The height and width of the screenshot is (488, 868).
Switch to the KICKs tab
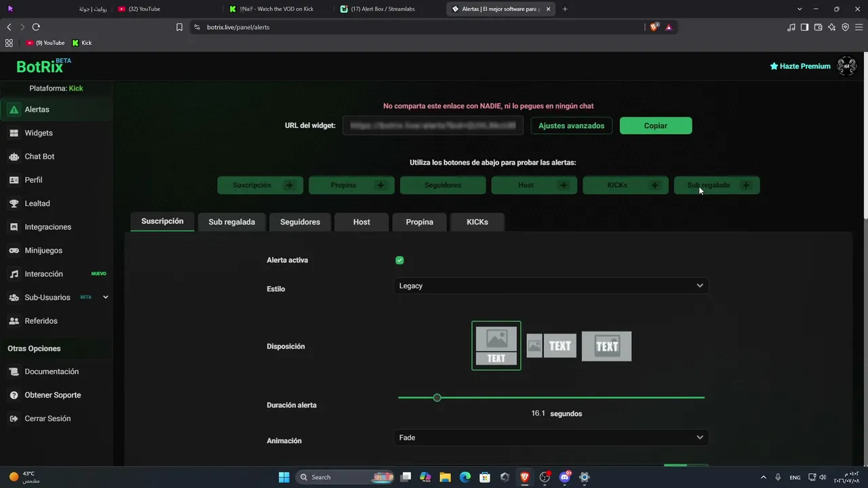pos(477,222)
